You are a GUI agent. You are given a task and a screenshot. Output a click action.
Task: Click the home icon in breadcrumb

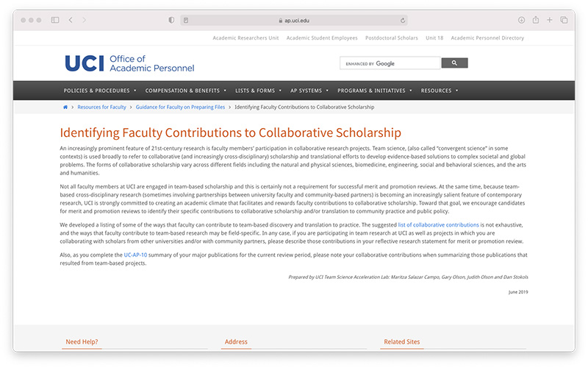click(x=65, y=107)
